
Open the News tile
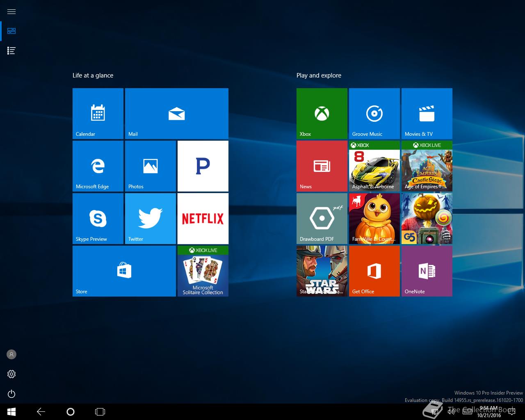(322, 166)
